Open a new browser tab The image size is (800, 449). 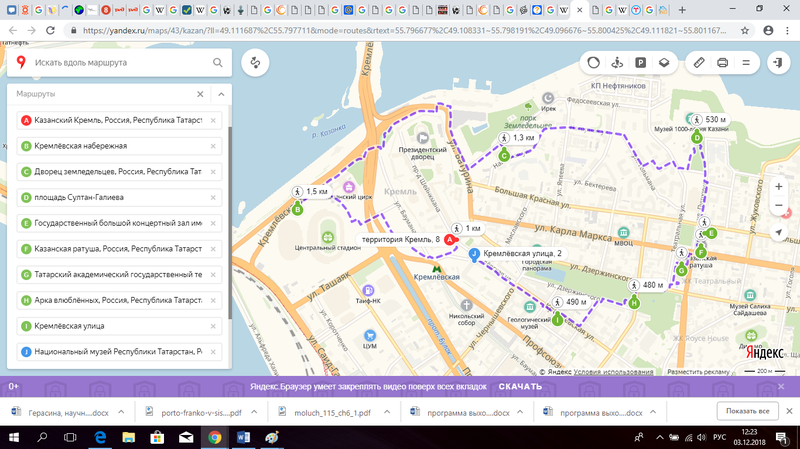pos(682,9)
